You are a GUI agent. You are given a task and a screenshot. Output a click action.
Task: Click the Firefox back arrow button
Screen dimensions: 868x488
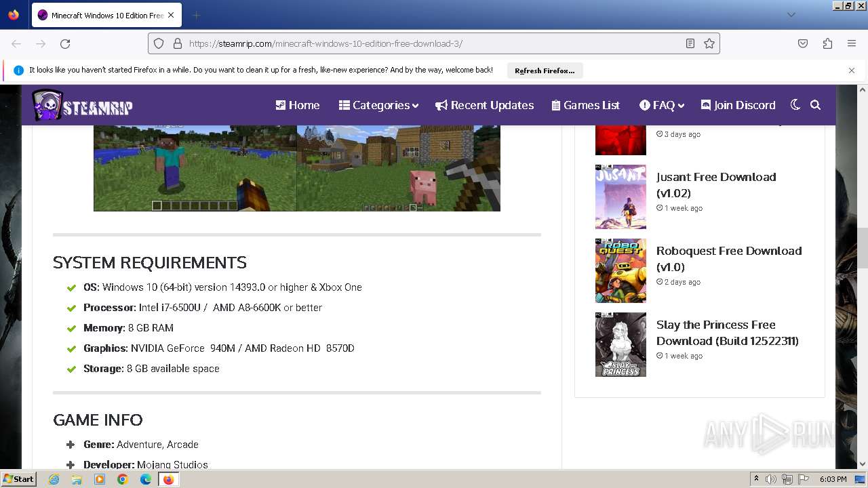coord(16,43)
